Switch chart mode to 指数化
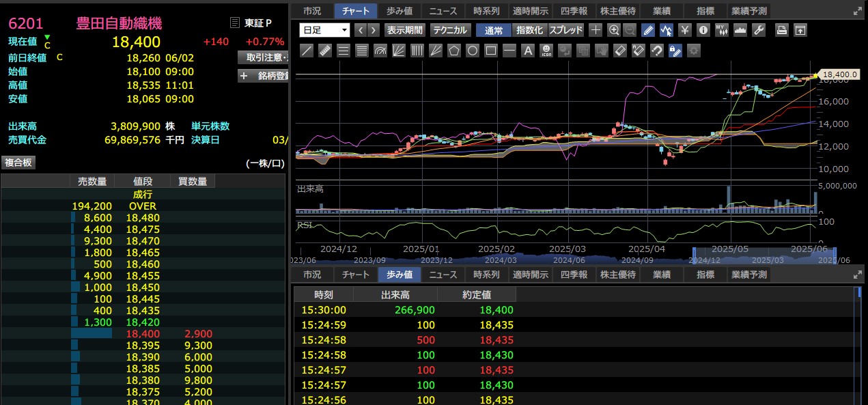 click(530, 30)
